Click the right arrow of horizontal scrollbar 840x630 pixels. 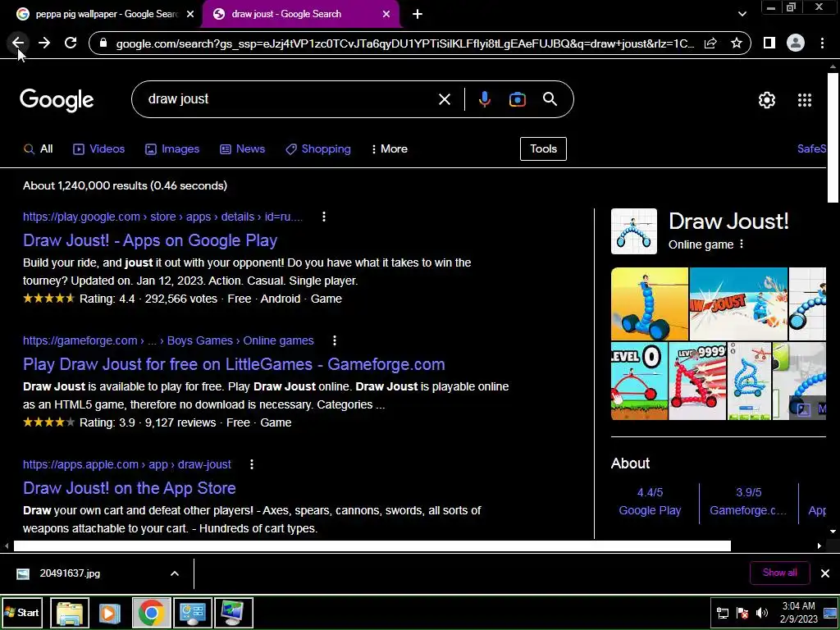pos(819,546)
